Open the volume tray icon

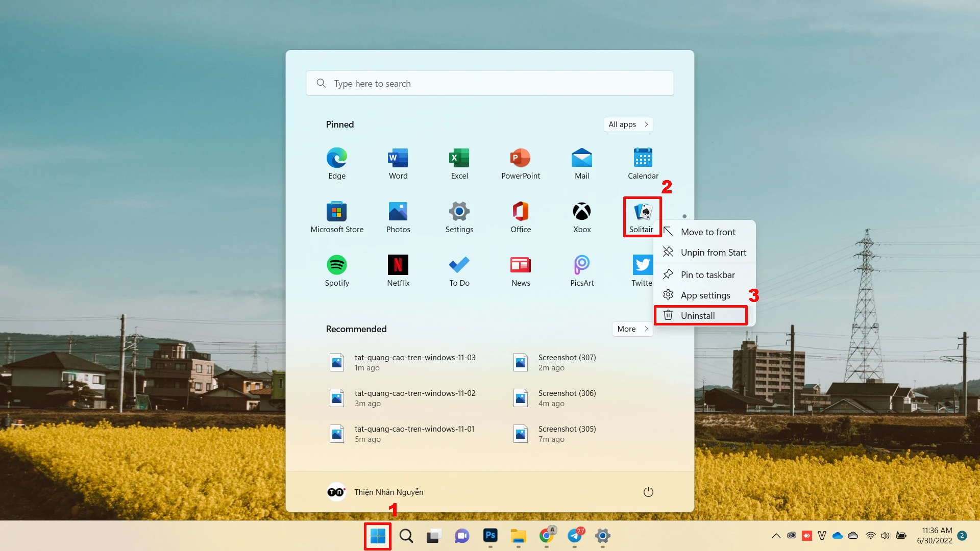point(885,536)
